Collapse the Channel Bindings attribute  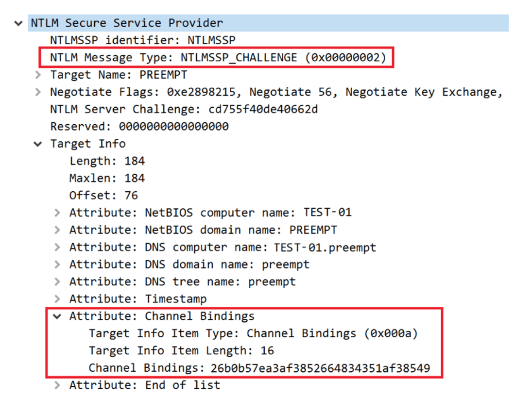(x=57, y=316)
